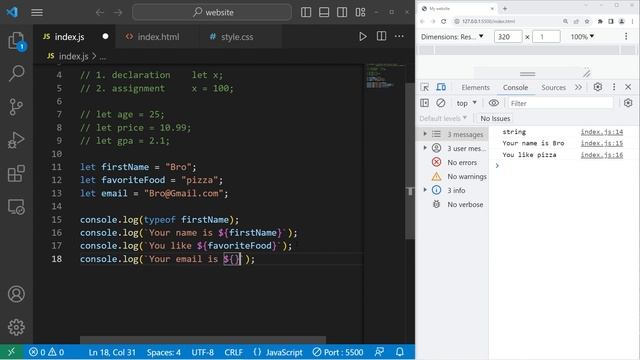Open the Source Control view
The width and height of the screenshot is (640, 360).
pos(16,107)
